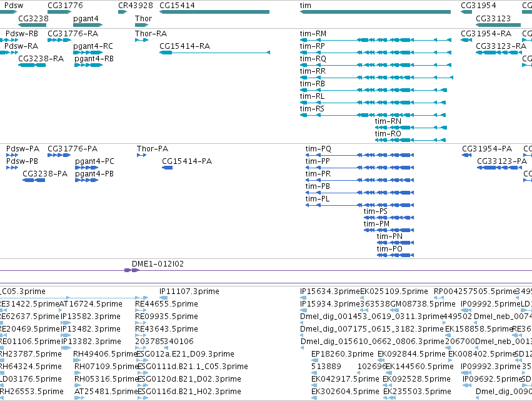Select transcript tim-RQ
This screenshot has height=401, width=532.
point(376,65)
